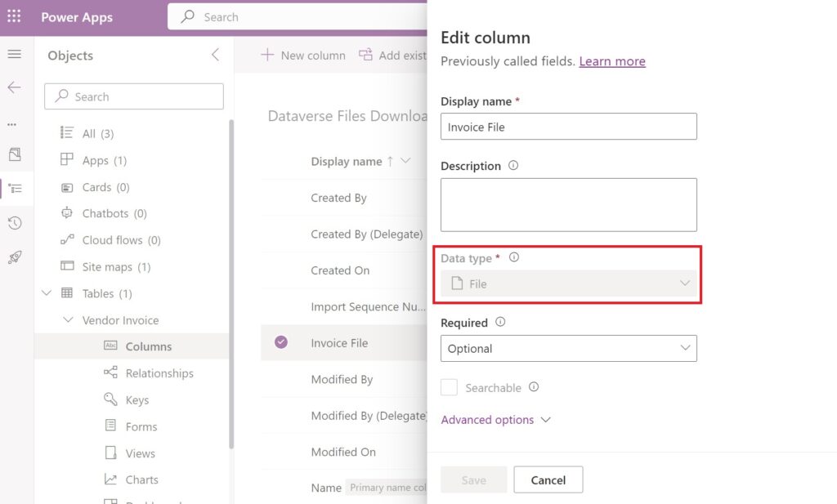Image resolution: width=837 pixels, height=504 pixels.
Task: Enable the Searchable checkbox
Action: point(448,387)
